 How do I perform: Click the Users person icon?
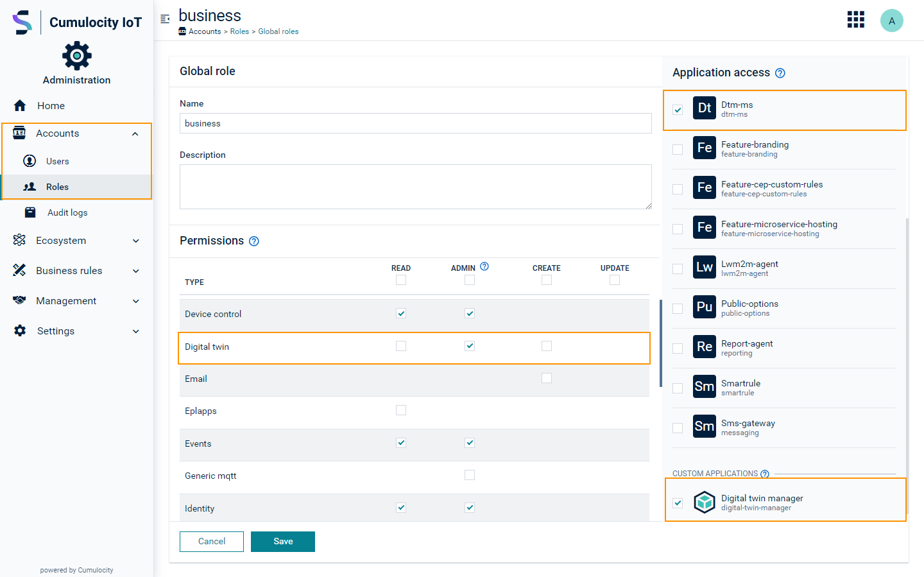tap(30, 161)
